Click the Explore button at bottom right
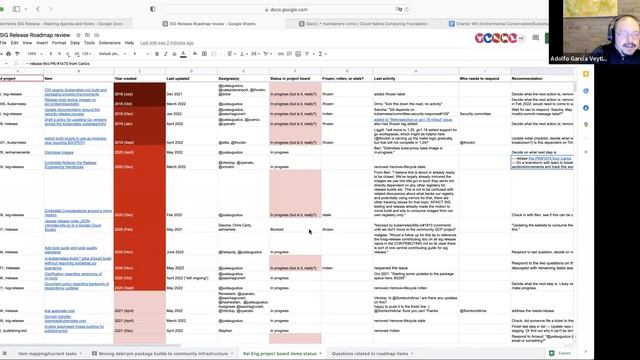 [561, 353]
